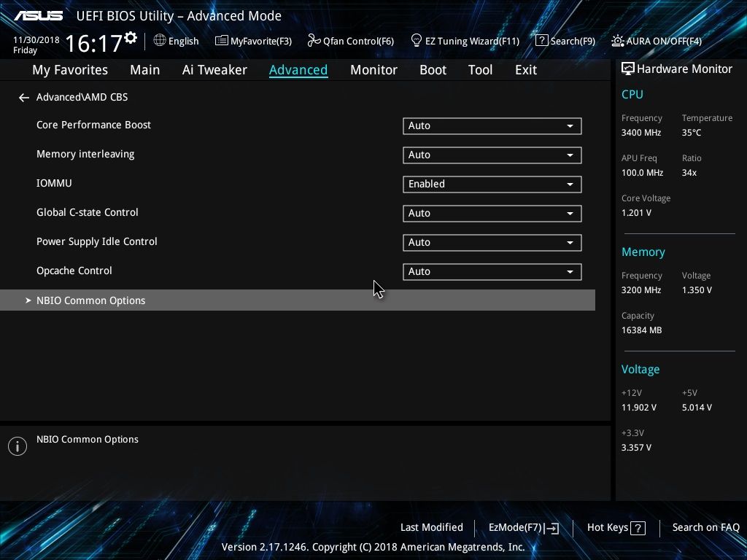Open Global C-state Control dropdown
The height and width of the screenshot is (560, 747).
tap(492, 214)
